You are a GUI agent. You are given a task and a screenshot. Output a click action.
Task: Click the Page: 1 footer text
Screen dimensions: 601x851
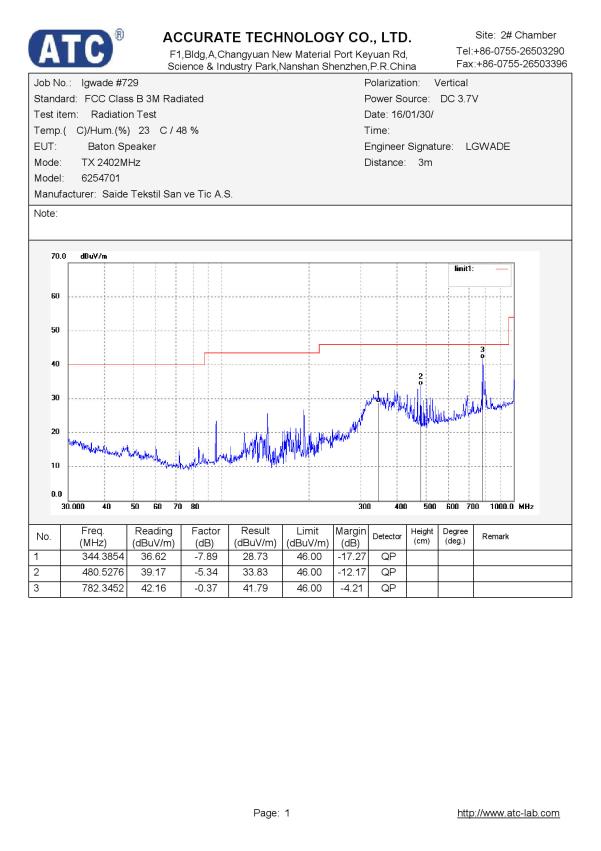pos(271,812)
